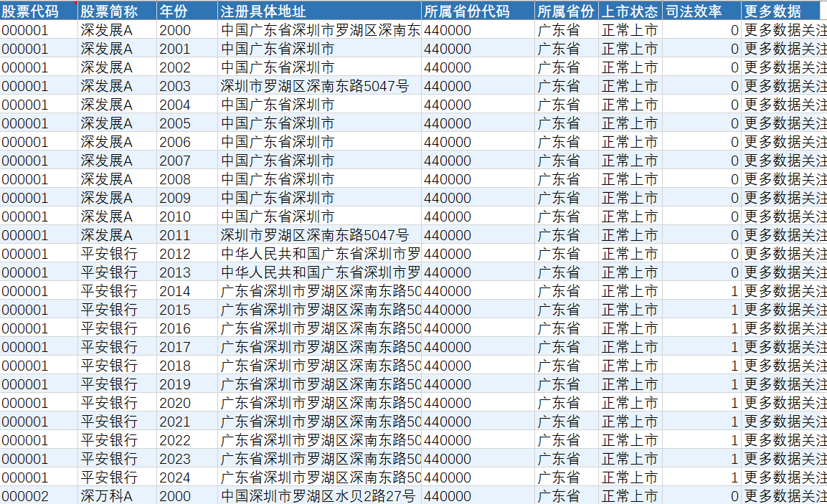The height and width of the screenshot is (504, 827).
Task: Click year cell 2014
Action: click(x=186, y=291)
